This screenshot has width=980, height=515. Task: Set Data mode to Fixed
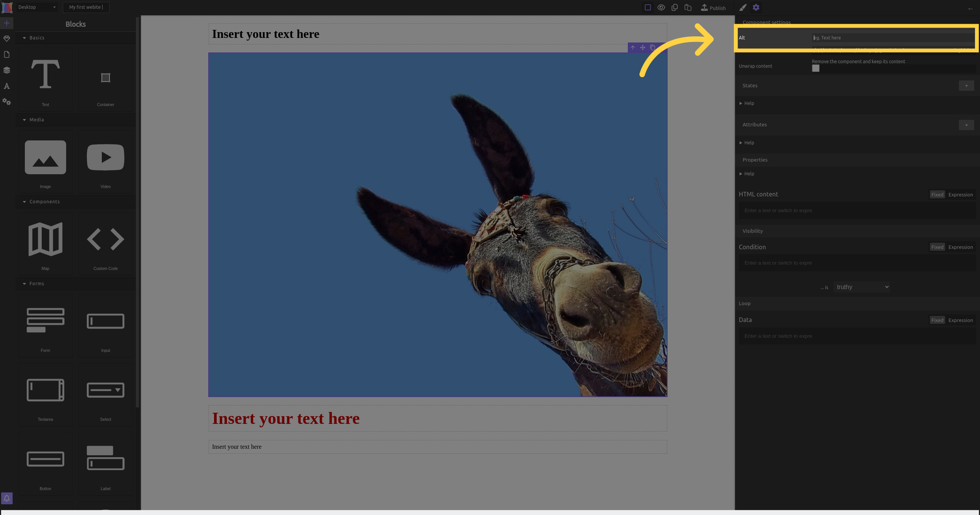pos(937,320)
